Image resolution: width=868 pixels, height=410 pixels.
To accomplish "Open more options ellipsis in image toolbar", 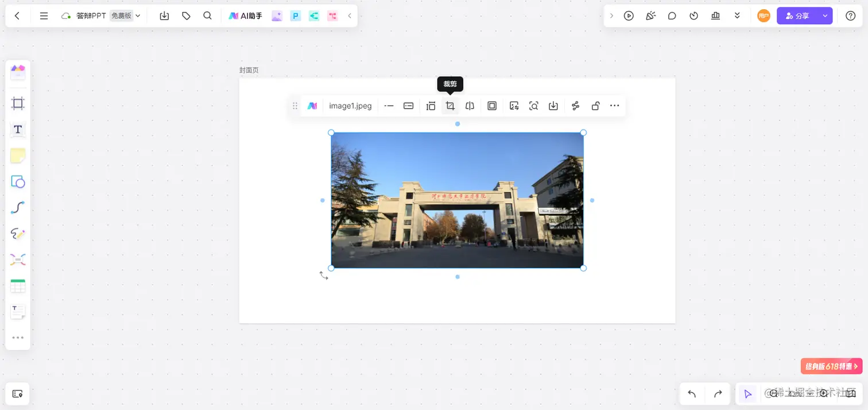I will (615, 106).
